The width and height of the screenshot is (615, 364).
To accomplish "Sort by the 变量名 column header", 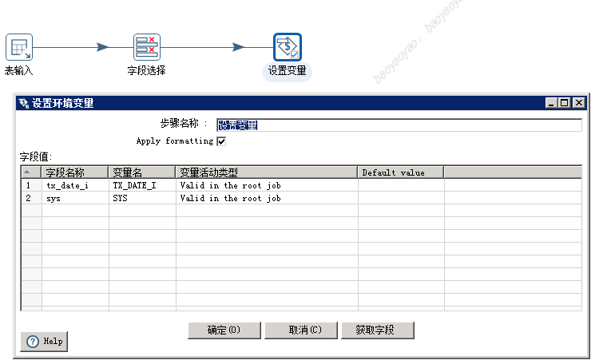I will (x=142, y=172).
